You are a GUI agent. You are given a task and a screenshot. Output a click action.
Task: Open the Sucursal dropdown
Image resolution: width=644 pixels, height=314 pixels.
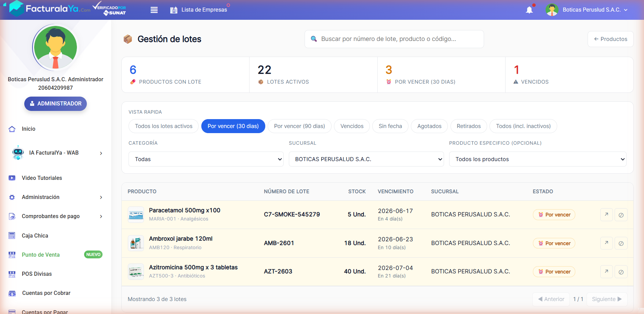coord(366,159)
